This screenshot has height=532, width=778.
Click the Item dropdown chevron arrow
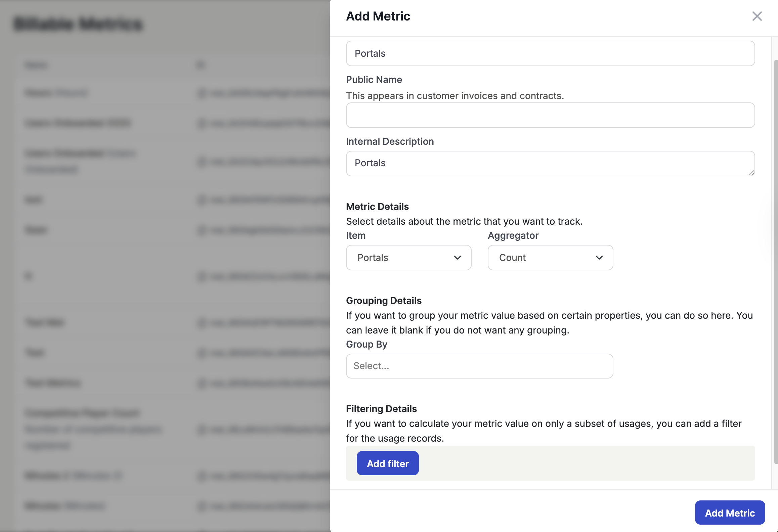[x=457, y=258]
